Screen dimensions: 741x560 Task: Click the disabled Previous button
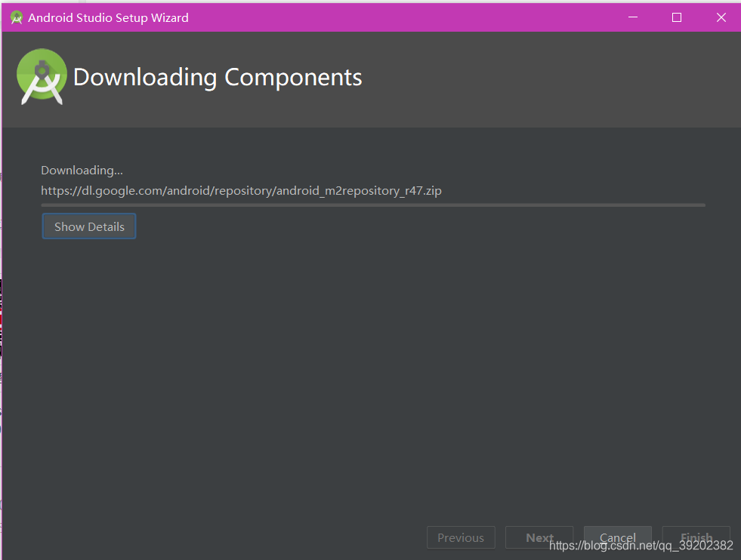point(461,537)
